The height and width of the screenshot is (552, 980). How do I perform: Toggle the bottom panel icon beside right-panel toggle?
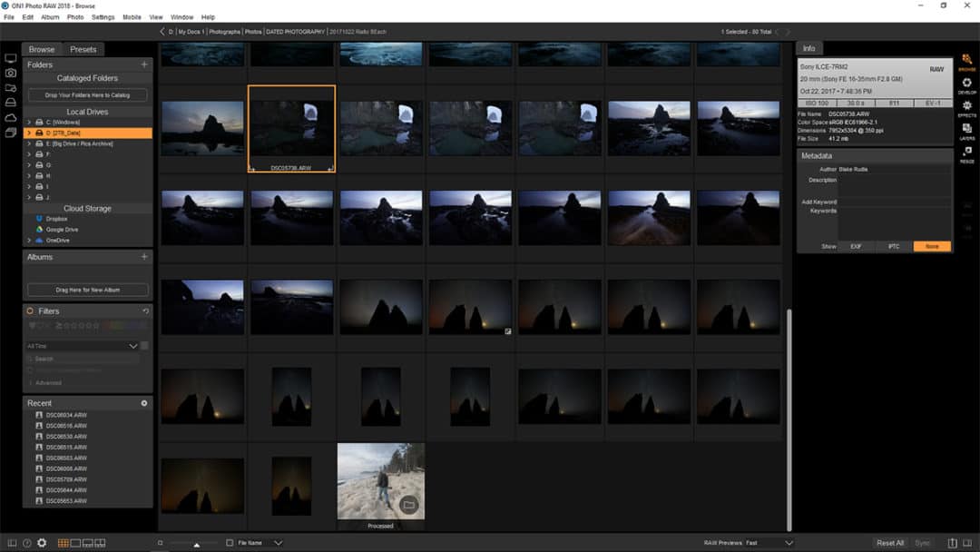pos(953,543)
